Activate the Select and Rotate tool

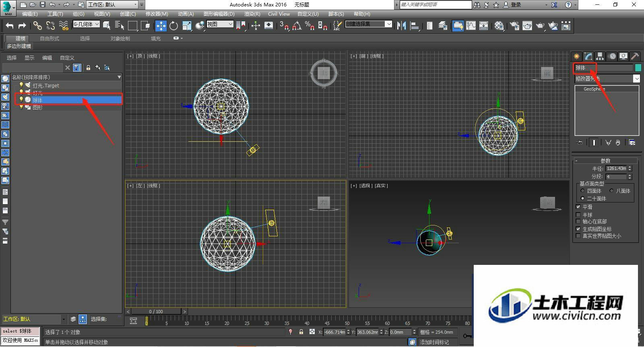point(173,26)
